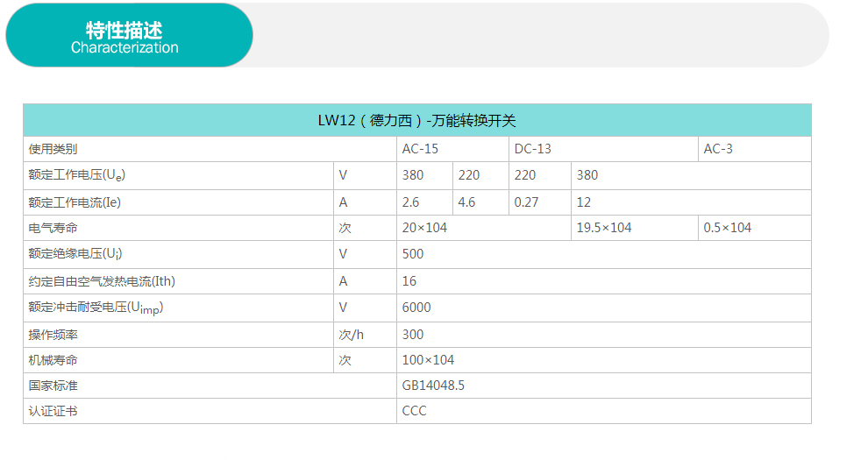Click the 次 unit in 电气寿命 row
Image resolution: width=868 pixels, height=460 pixels.
345,228
